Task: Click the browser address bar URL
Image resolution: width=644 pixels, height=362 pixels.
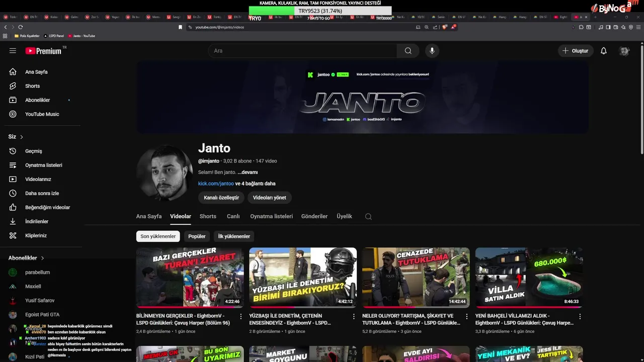Action: point(219,27)
